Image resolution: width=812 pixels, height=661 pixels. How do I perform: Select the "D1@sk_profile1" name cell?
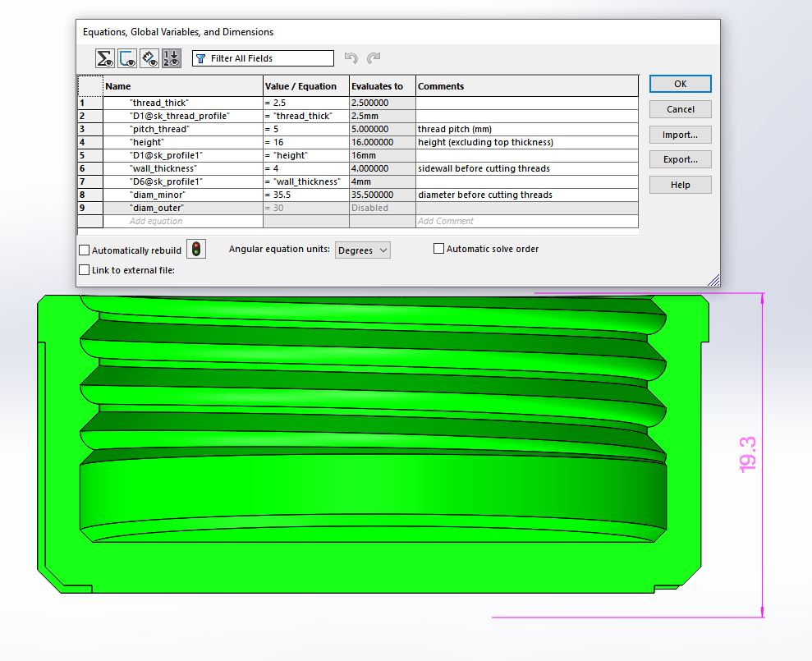183,155
